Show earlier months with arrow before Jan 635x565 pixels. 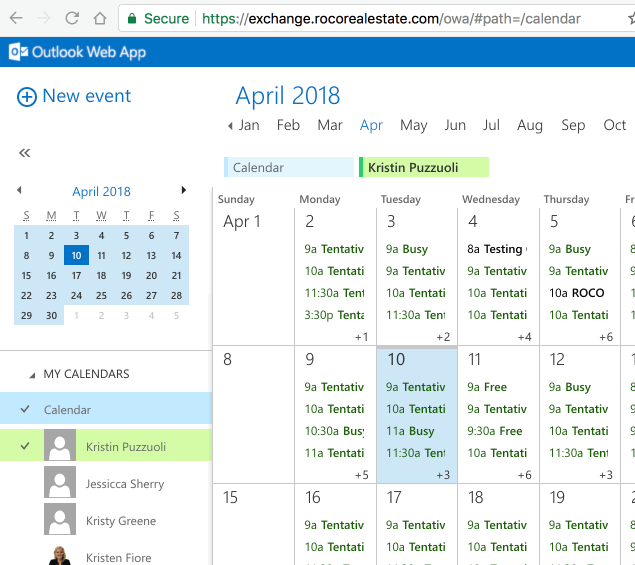tap(230, 126)
